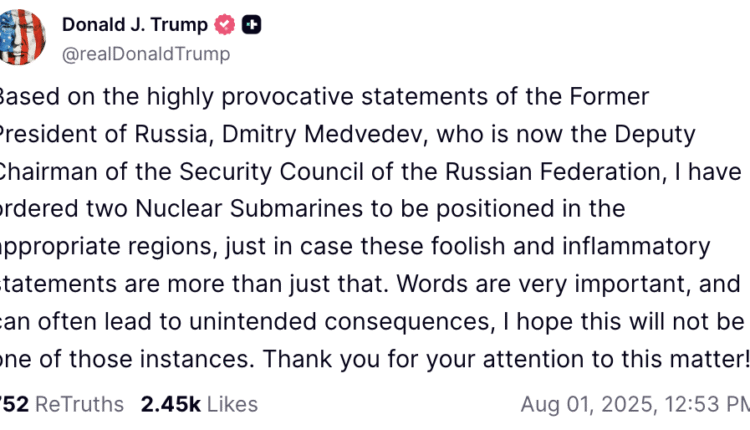Open the Donald J. Trump display name
750x430 pixels.
coord(134,25)
